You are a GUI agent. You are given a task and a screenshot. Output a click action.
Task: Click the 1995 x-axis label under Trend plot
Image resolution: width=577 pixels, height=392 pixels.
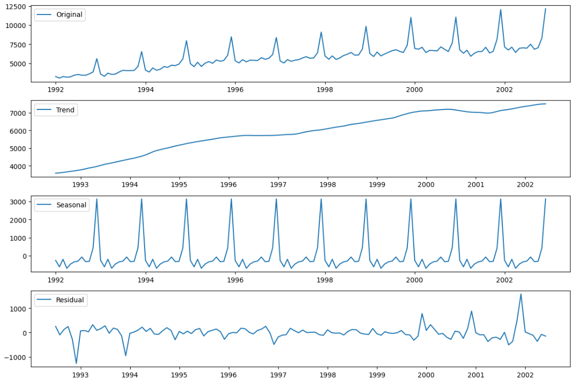coord(179,185)
